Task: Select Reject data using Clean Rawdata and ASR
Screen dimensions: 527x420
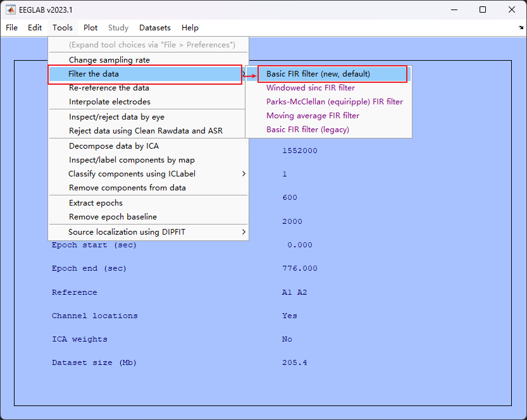Action: 148,131
